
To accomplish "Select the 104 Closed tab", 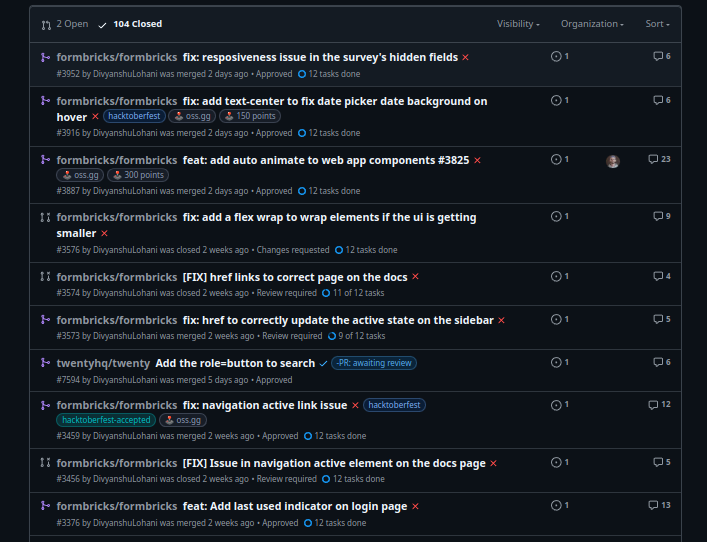I will pyautogui.click(x=130, y=24).
